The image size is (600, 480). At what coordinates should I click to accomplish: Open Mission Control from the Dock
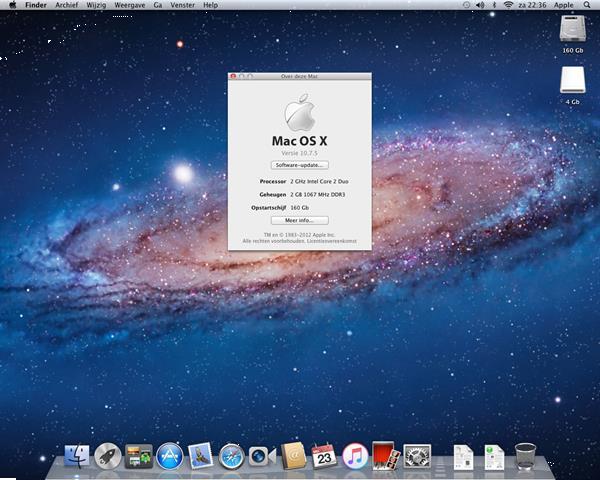[139, 456]
